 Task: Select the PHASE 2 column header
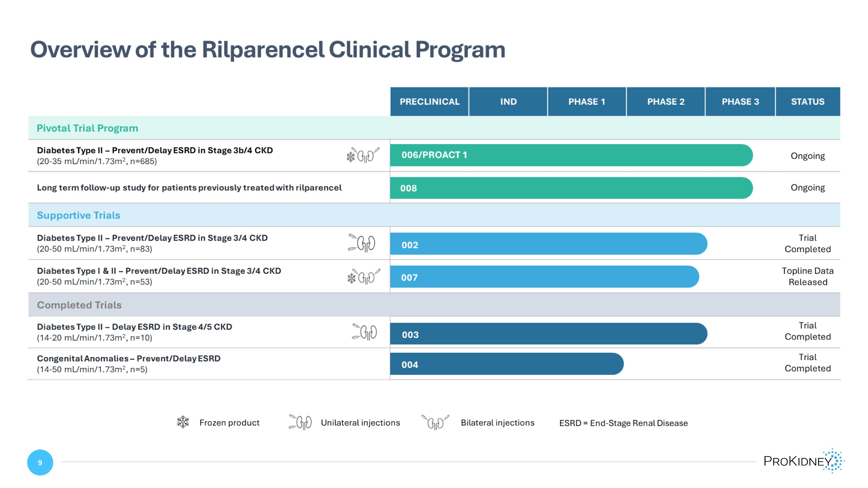[x=665, y=102]
